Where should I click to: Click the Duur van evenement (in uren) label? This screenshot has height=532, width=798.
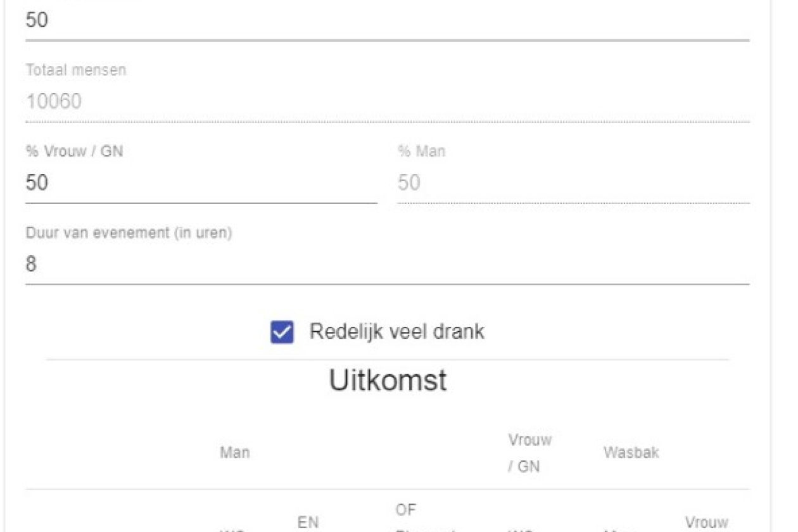pyautogui.click(x=129, y=233)
